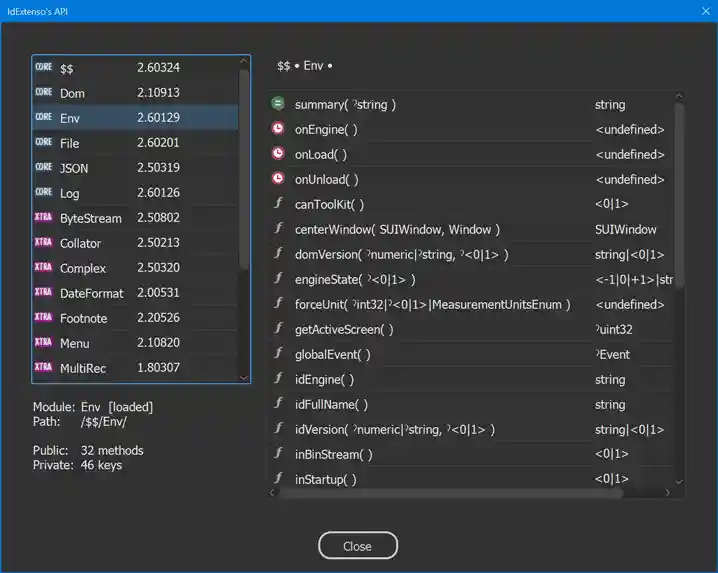
Task: Click module list scroll-down arrow
Action: [x=244, y=378]
